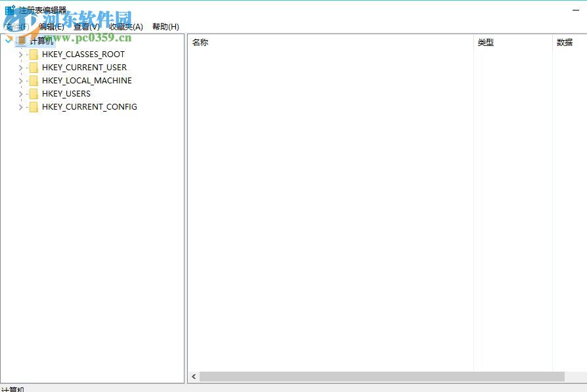Collapse the 计算机 root node
This screenshot has width=587, height=392.
click(9, 40)
